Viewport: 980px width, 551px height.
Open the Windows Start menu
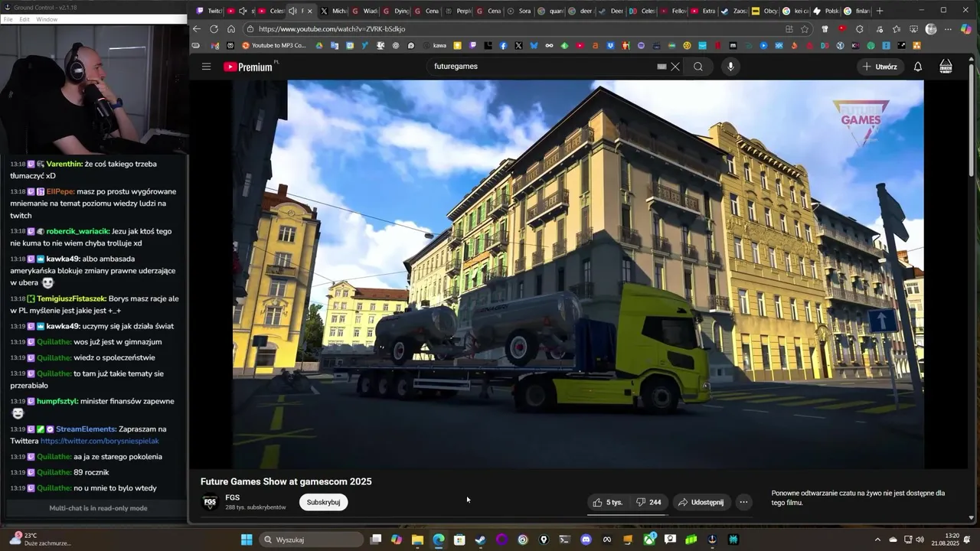pyautogui.click(x=247, y=540)
